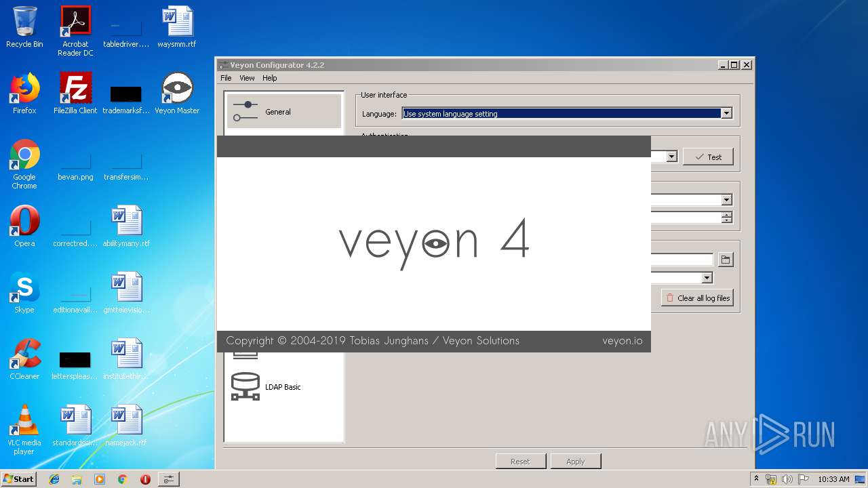Viewport: 868px width, 488px height.
Task: Launch the Firefox shortcut
Action: tap(24, 94)
